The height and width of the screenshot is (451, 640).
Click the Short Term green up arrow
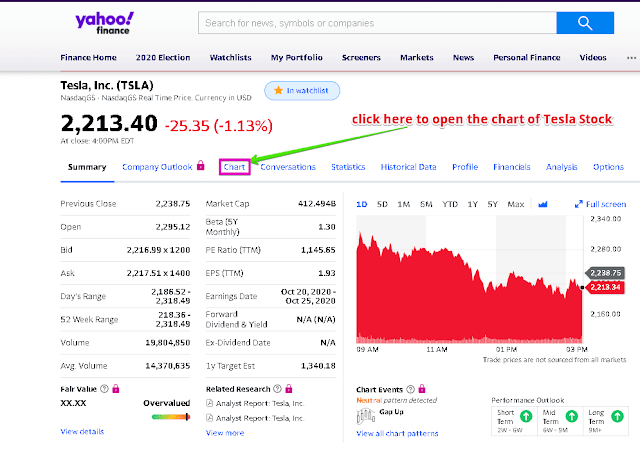526,416
